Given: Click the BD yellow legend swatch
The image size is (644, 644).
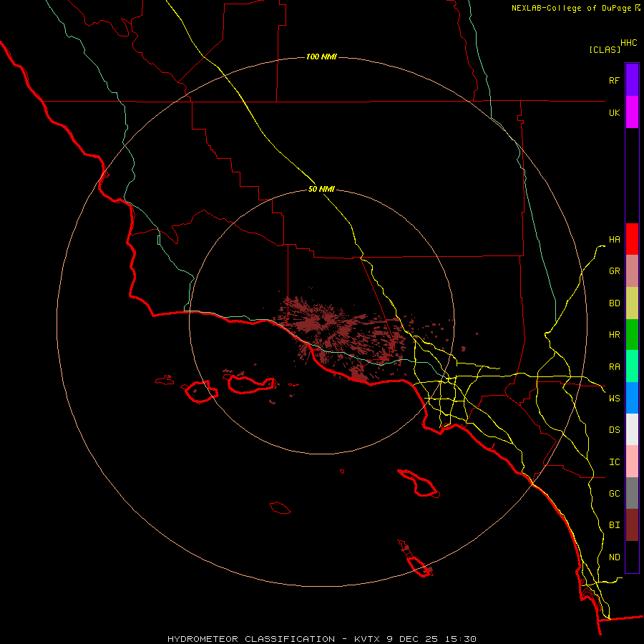Looking at the screenshot, I should coord(632,303).
